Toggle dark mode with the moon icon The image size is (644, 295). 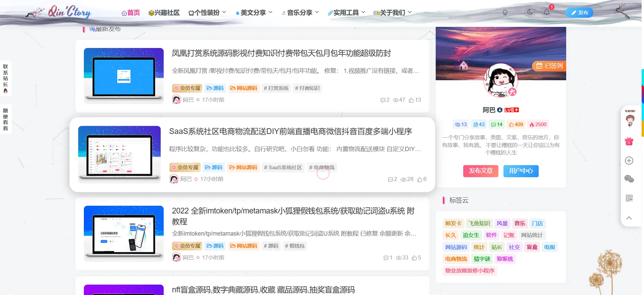tap(530, 12)
